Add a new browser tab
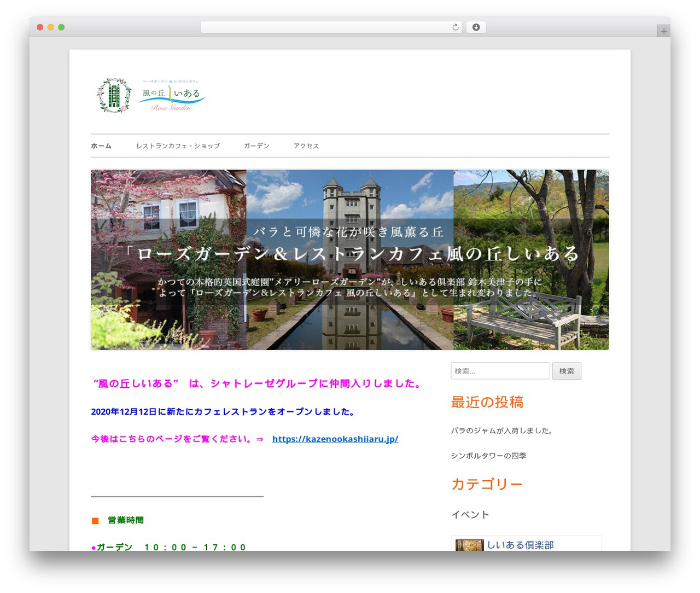This screenshot has width=700, height=593. pyautogui.click(x=663, y=31)
